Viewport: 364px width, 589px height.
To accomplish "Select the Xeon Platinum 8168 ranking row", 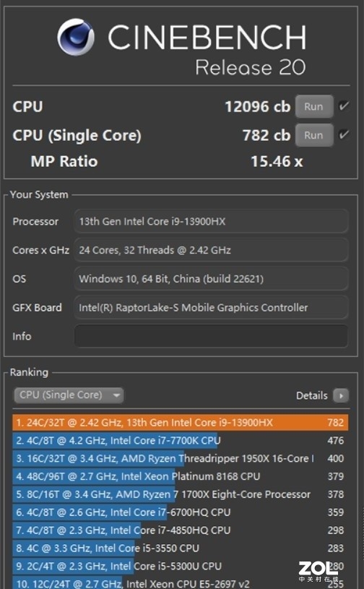I will pyautogui.click(x=180, y=476).
